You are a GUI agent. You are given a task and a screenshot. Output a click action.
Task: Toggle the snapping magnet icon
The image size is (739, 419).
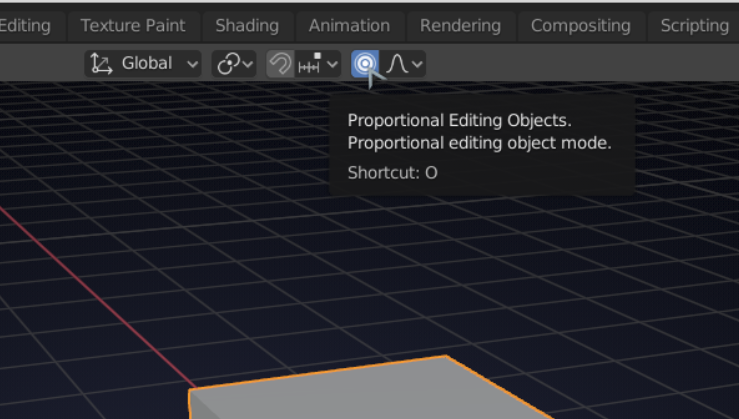(x=280, y=64)
